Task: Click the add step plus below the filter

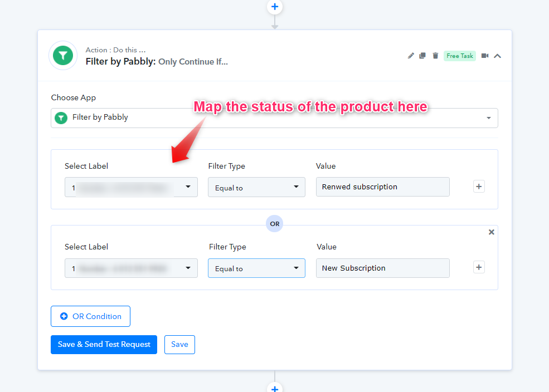Action: [275, 388]
